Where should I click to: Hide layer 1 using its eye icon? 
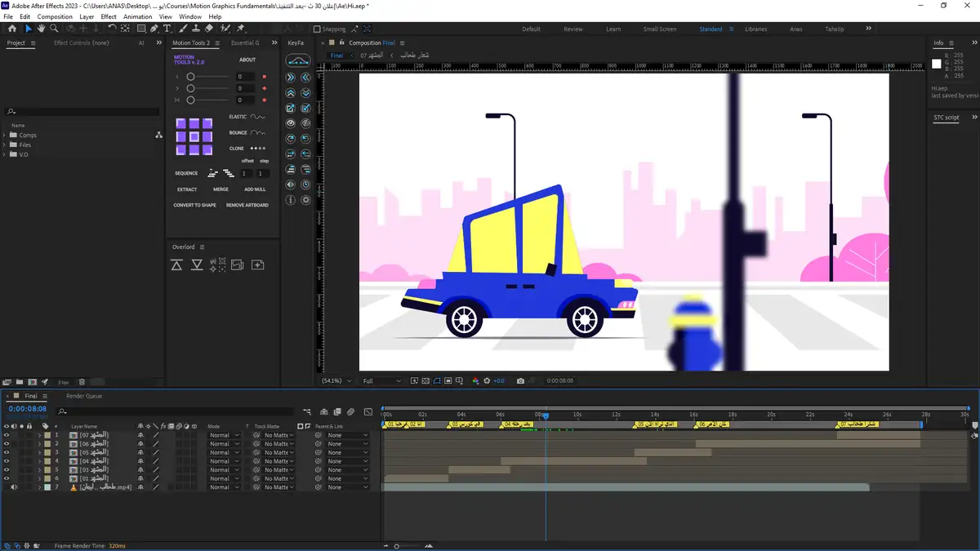(7, 435)
